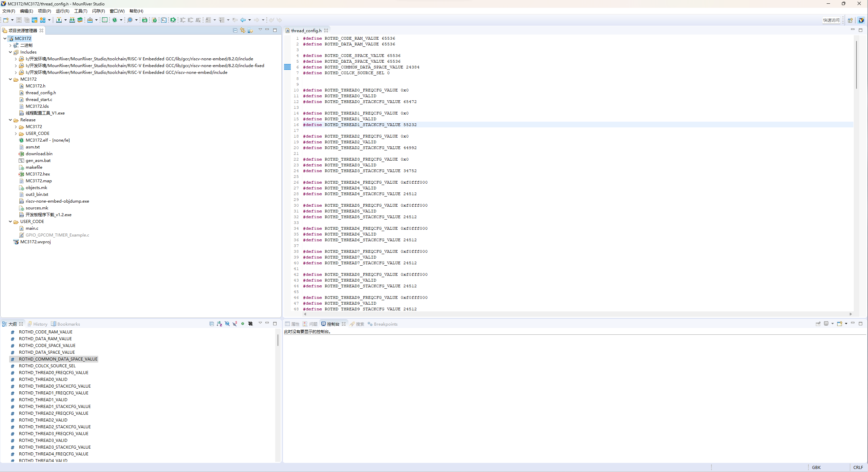Open the New file dropdown arrow

12,20
